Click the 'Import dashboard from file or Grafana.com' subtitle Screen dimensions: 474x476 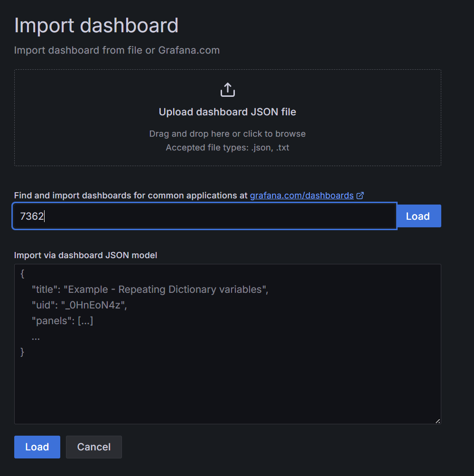pos(117,50)
